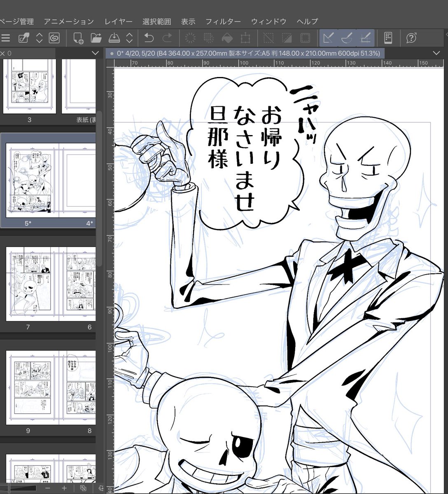Open the 選択範囲 menu
The width and height of the screenshot is (448, 494).
(x=157, y=22)
